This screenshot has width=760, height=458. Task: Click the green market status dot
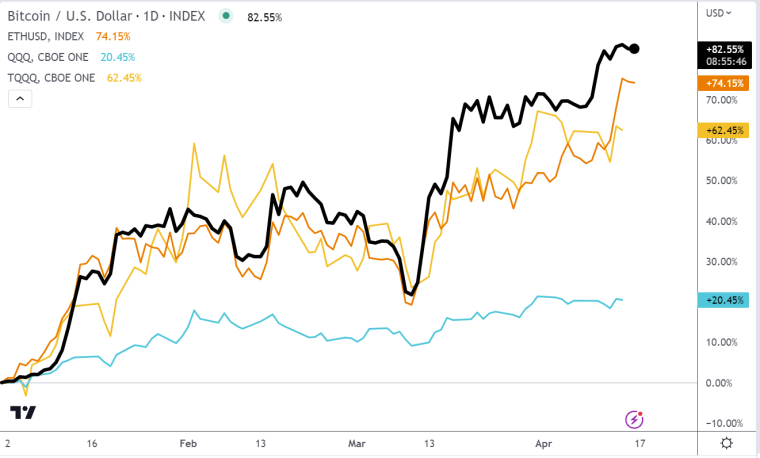click(227, 16)
